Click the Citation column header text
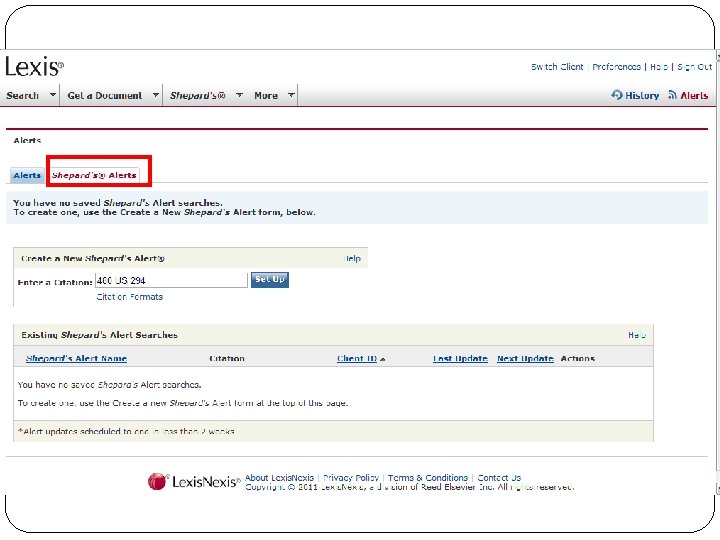The image size is (720, 540). [x=227, y=359]
